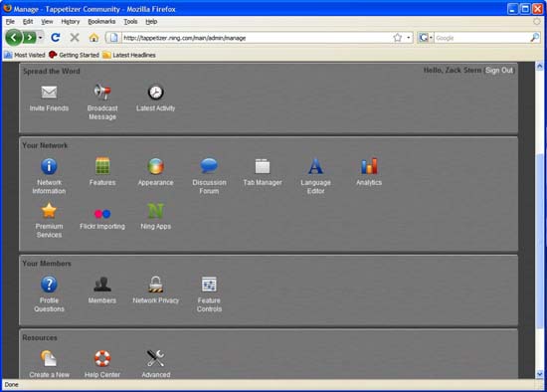Click the Spread the Word heading
The width and height of the screenshot is (547, 392).
[52, 72]
